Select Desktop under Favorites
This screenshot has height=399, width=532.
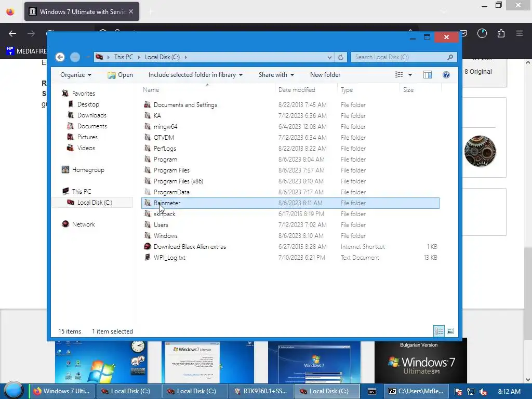coord(88,104)
